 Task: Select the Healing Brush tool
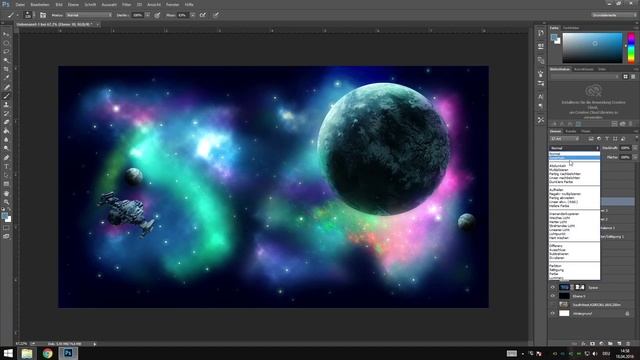pos(6,87)
